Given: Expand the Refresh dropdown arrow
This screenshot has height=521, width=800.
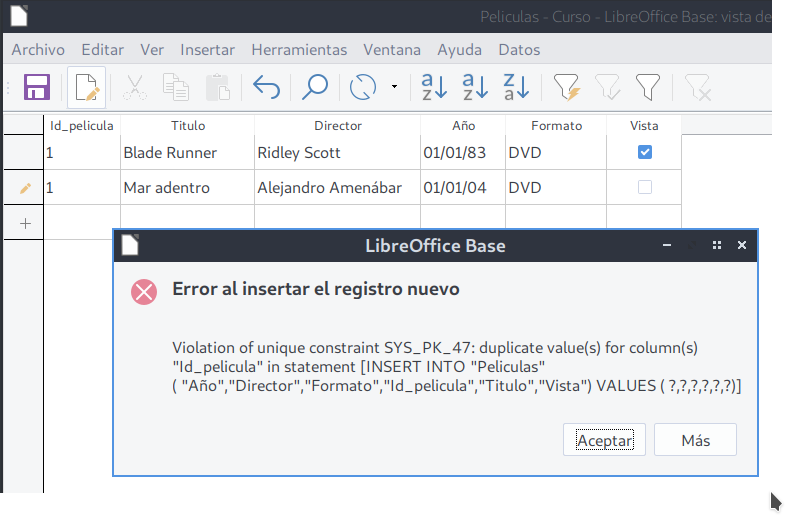Looking at the screenshot, I should (394, 87).
